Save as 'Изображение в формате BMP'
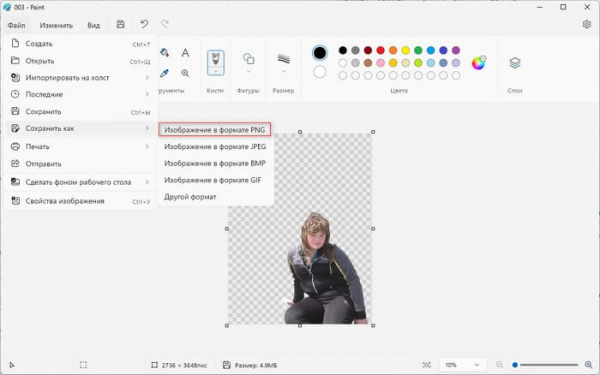The width and height of the screenshot is (600, 375). [215, 163]
